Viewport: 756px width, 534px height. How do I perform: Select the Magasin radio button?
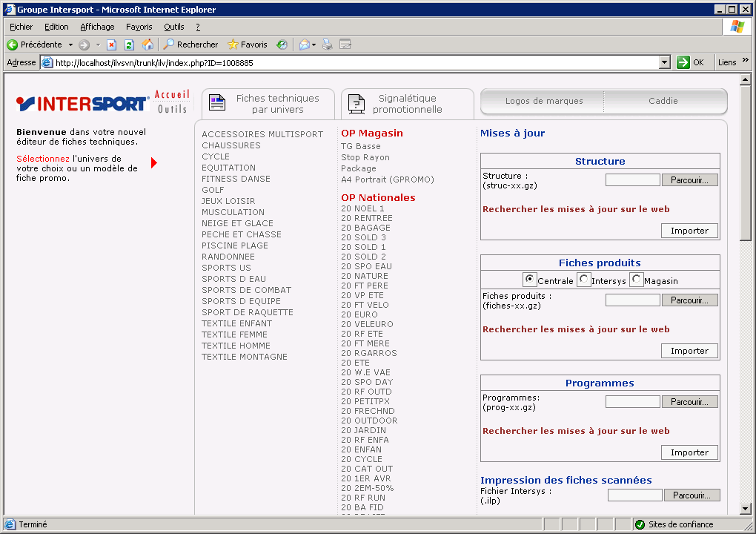pyautogui.click(x=636, y=280)
